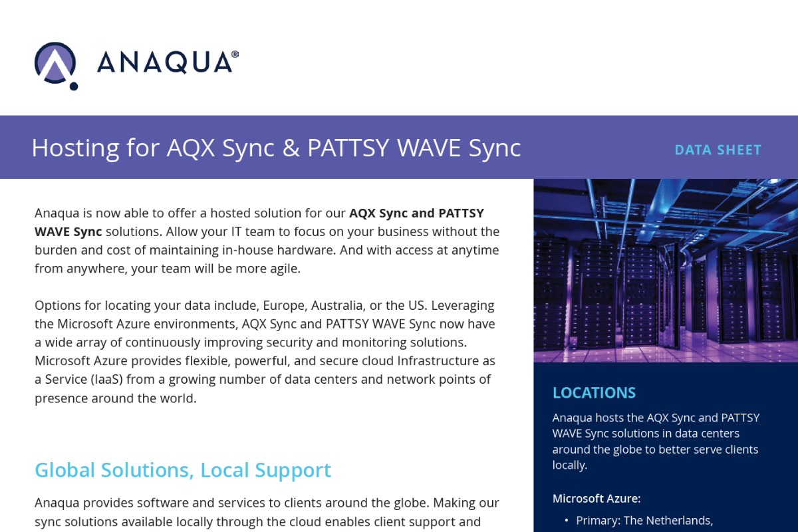Click the line starting "a Service (IaaS) from a growing number"
The height and width of the screenshot is (532, 798).
(263, 380)
